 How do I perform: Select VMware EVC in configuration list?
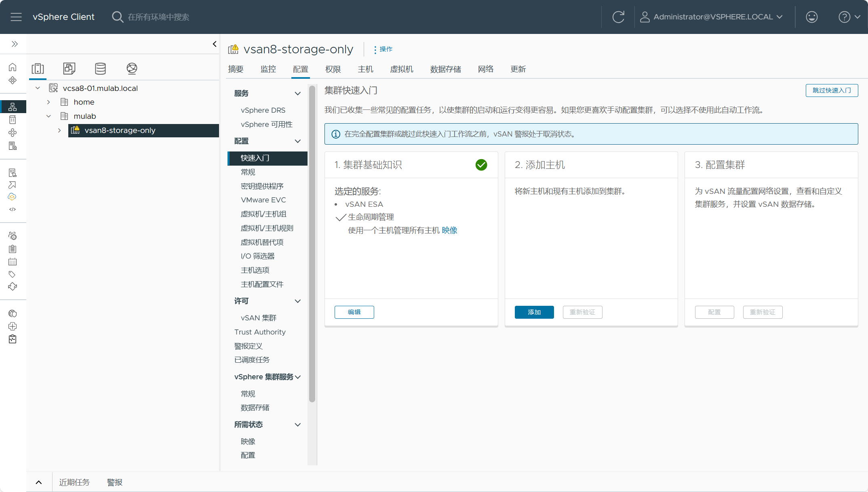(263, 200)
